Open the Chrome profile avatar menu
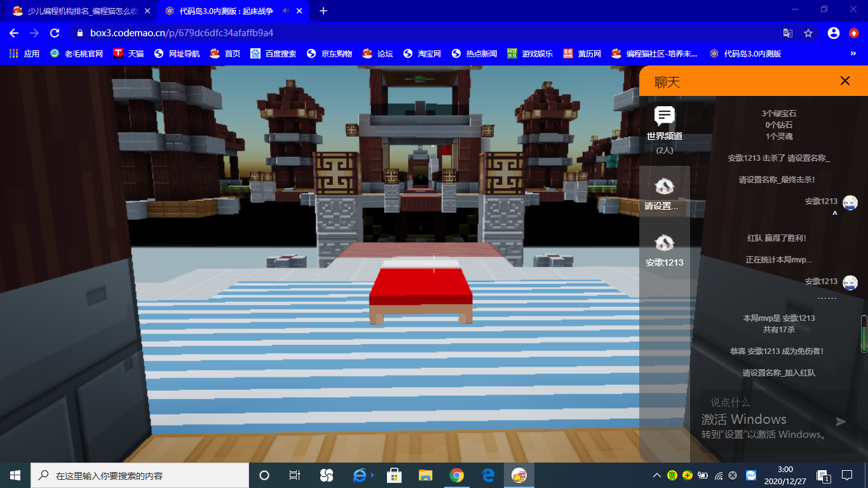Image resolution: width=868 pixels, height=488 pixels. click(x=834, y=33)
